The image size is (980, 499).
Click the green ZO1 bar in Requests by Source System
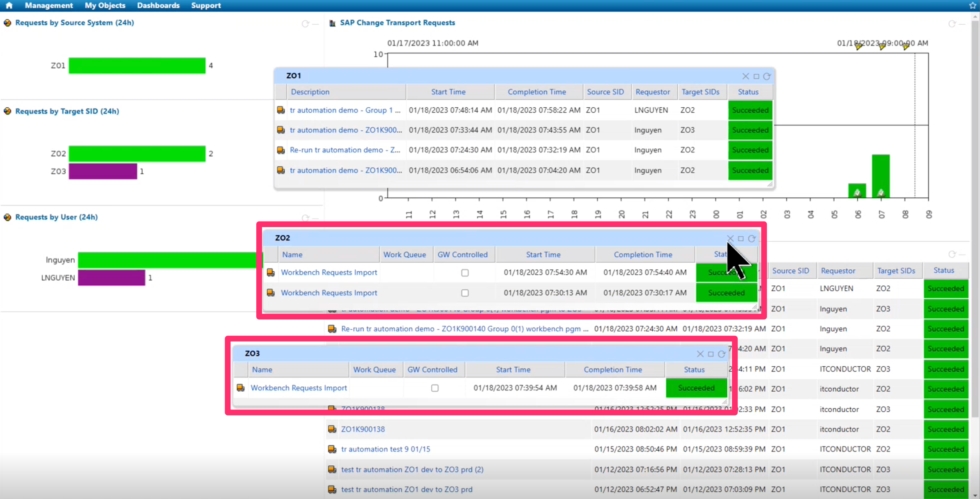point(137,65)
